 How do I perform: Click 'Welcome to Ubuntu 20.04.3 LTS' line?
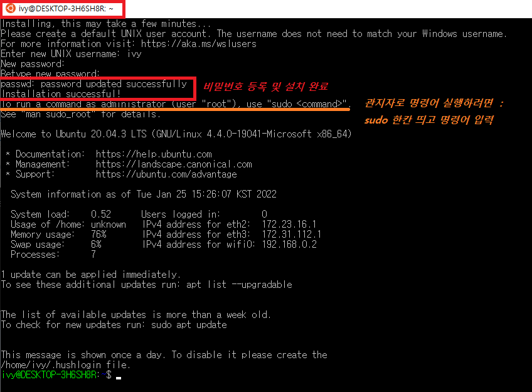(x=176, y=134)
